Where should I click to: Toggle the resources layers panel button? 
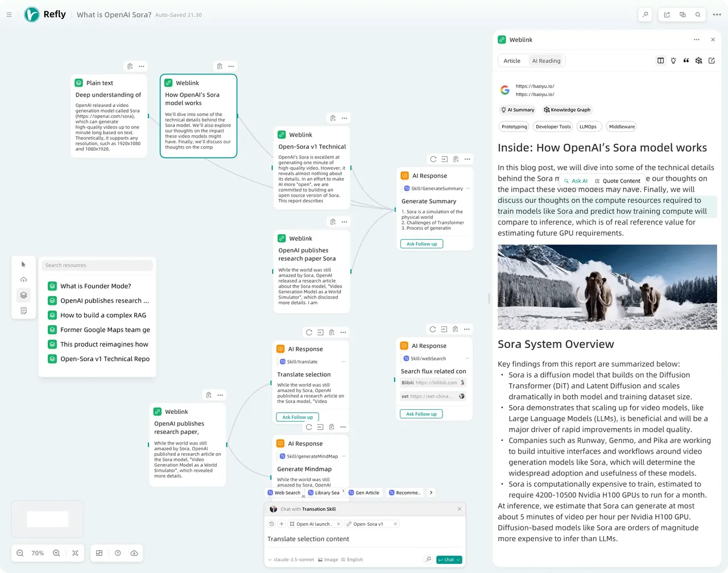[23, 295]
